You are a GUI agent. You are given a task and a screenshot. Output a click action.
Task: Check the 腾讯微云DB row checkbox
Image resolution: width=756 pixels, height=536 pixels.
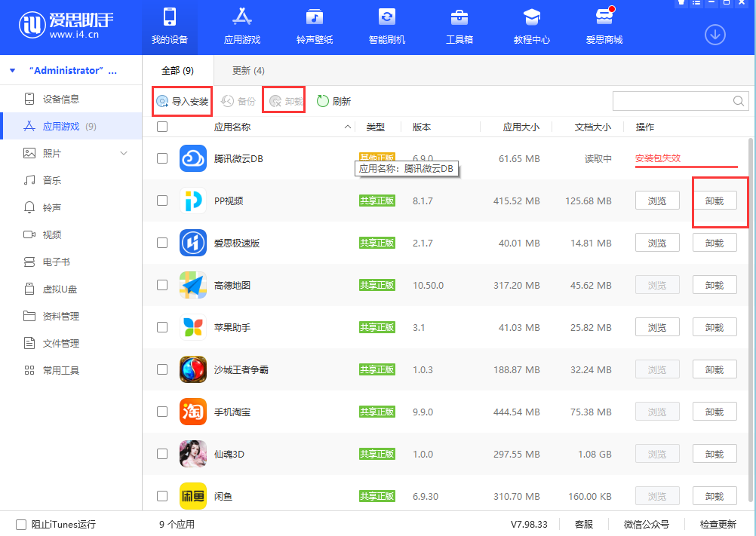point(162,158)
